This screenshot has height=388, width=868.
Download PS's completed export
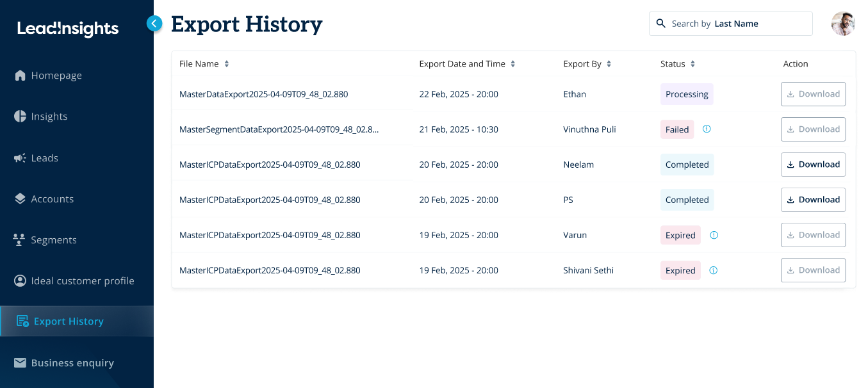point(813,200)
